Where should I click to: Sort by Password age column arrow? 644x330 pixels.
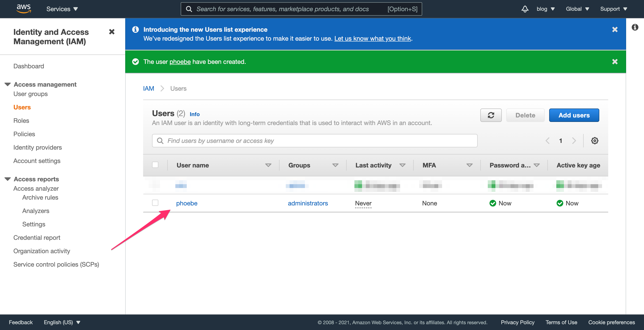click(x=536, y=165)
